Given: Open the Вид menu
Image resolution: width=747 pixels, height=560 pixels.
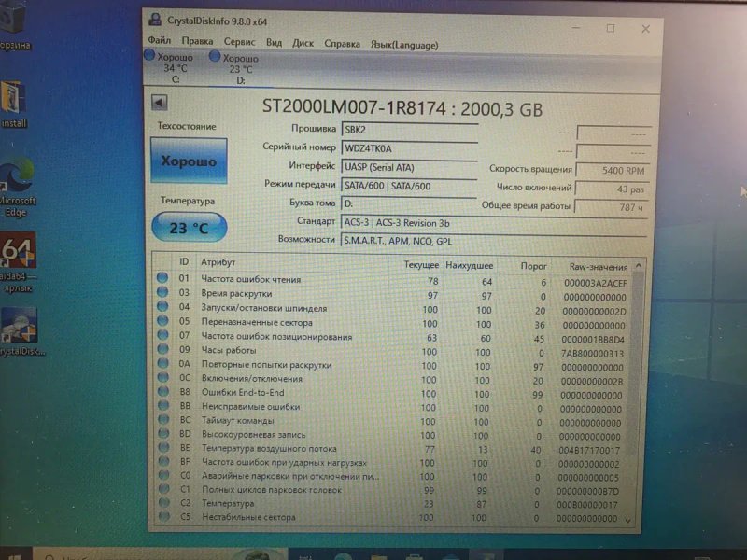Looking at the screenshot, I should [x=274, y=42].
